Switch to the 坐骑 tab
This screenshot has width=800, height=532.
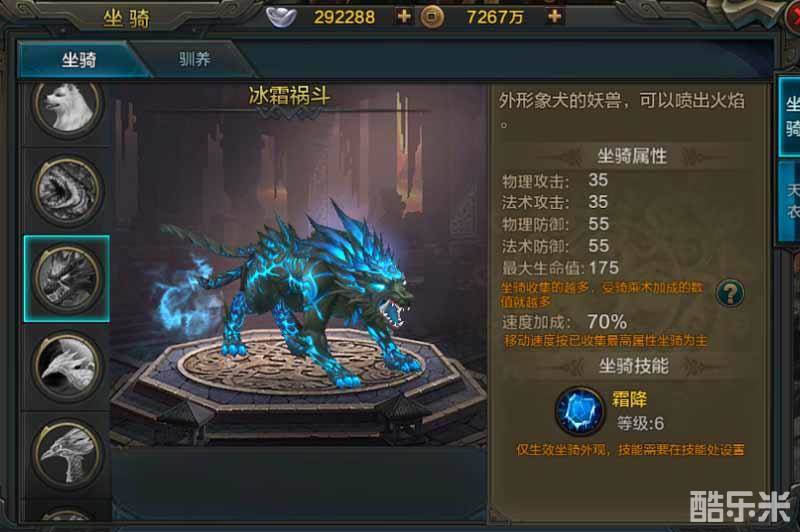79,60
